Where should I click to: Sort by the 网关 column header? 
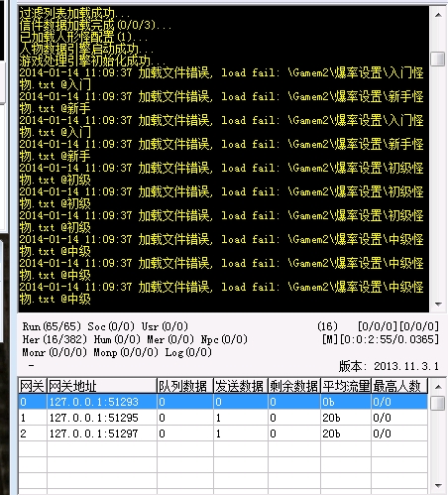pos(33,386)
